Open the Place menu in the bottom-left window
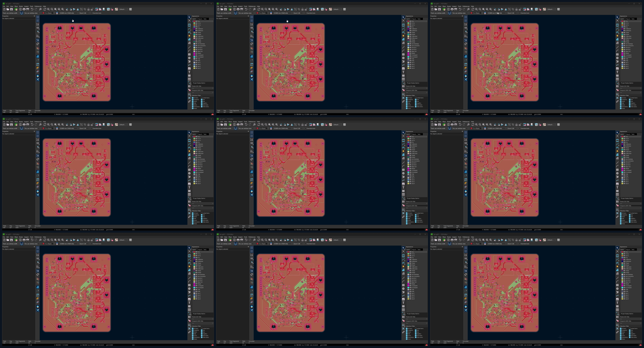 (x=16, y=237)
